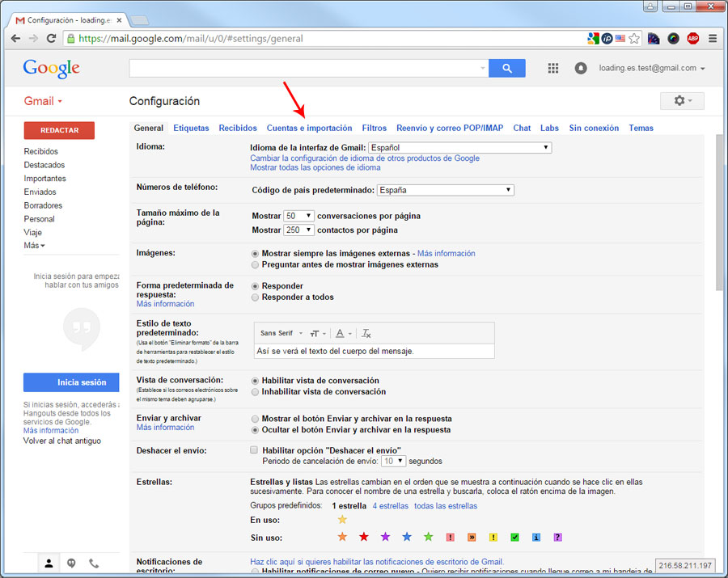Viewport: 728px width, 578px height.
Task: Open contacts per page dropdown
Action: pyautogui.click(x=299, y=230)
